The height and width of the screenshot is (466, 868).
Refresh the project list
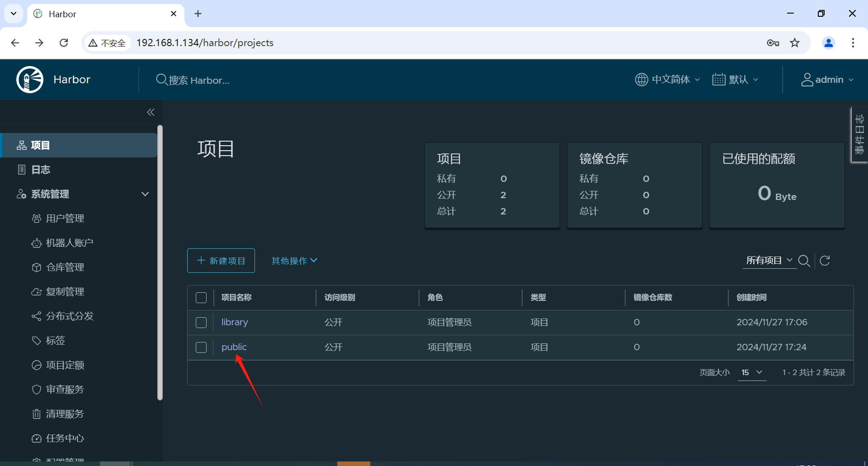(825, 261)
